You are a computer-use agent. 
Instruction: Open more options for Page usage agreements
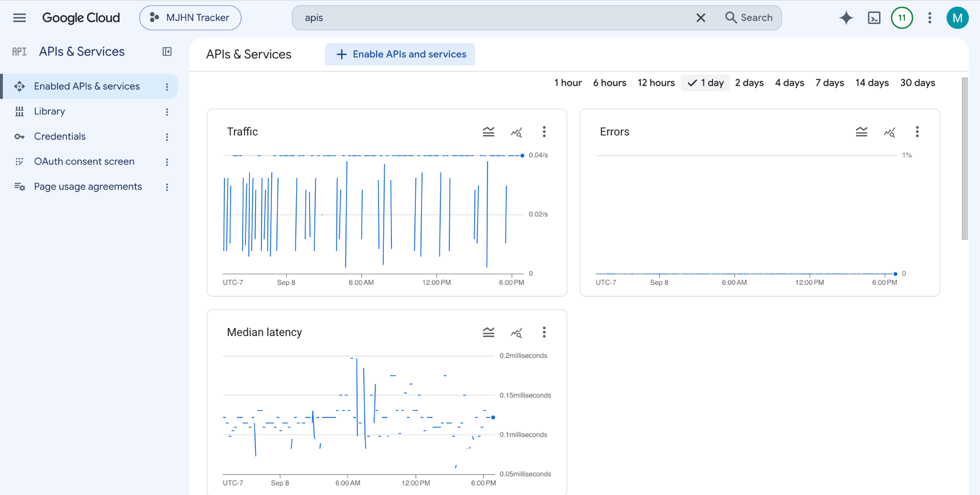[167, 187]
